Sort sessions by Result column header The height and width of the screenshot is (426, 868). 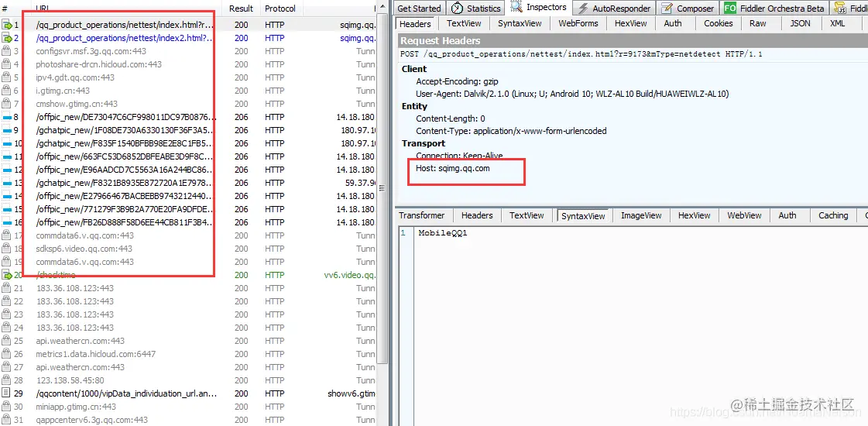242,9
